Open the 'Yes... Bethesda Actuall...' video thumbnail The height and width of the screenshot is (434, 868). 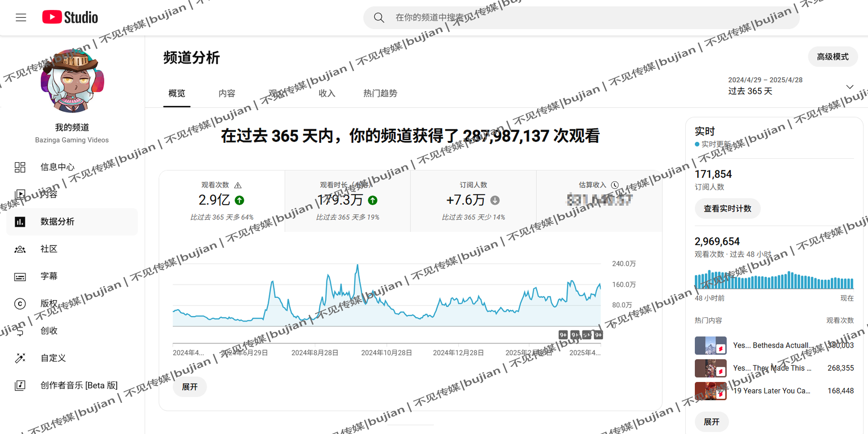pos(710,346)
